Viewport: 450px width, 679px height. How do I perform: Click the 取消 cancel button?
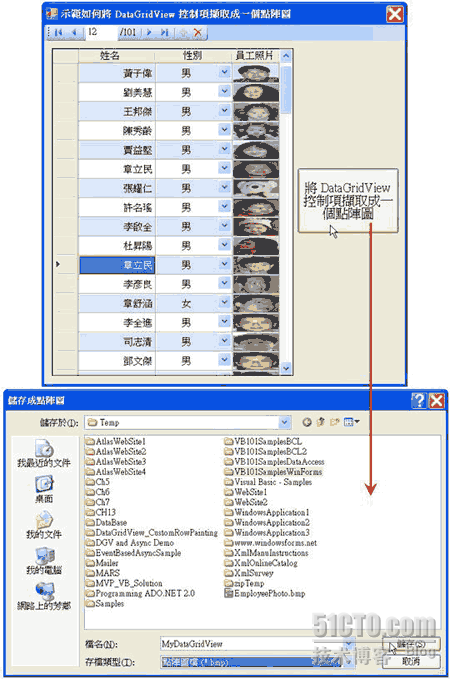click(x=411, y=661)
